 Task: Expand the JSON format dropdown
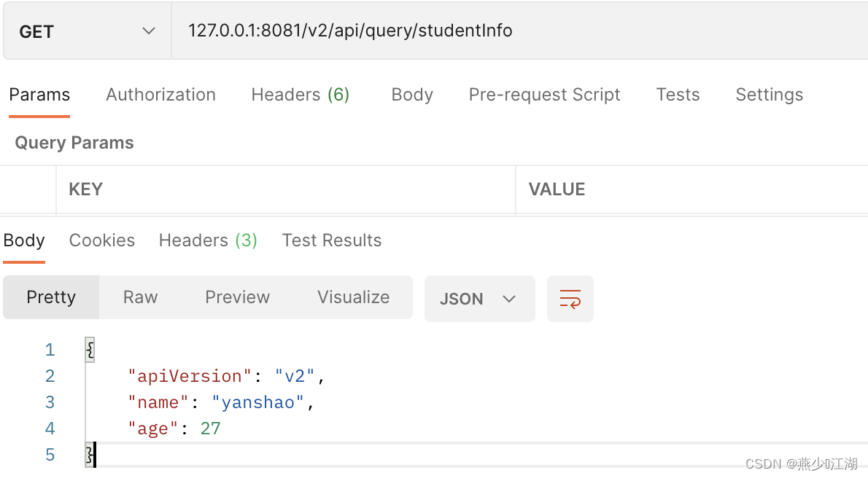[478, 299]
